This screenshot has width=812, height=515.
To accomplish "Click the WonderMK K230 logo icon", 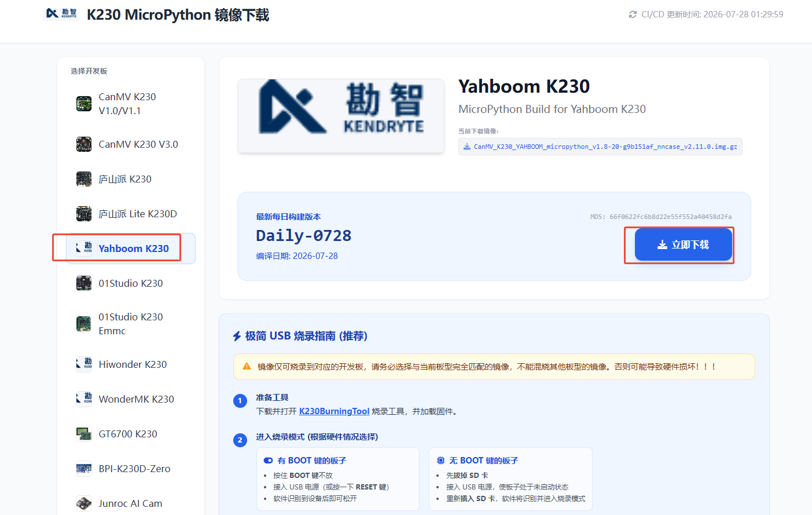I will [84, 399].
